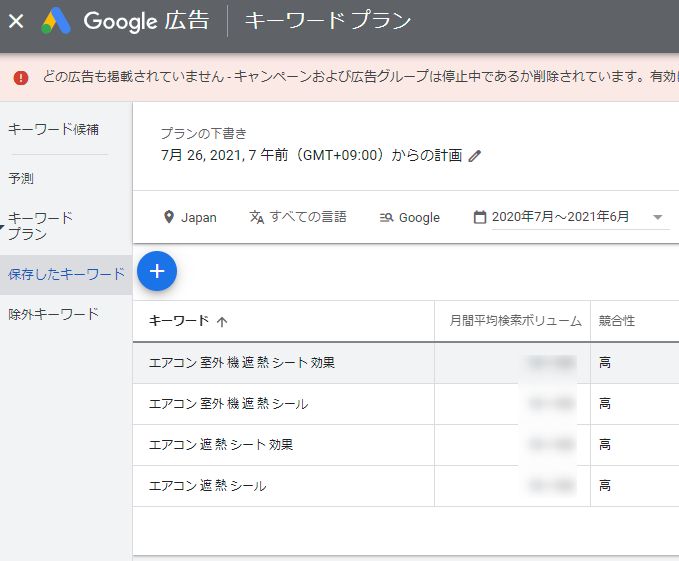Click 高 competition for エアコン 室外 機 遮 熱 シール
Image resolution: width=679 pixels, height=561 pixels.
click(x=605, y=404)
